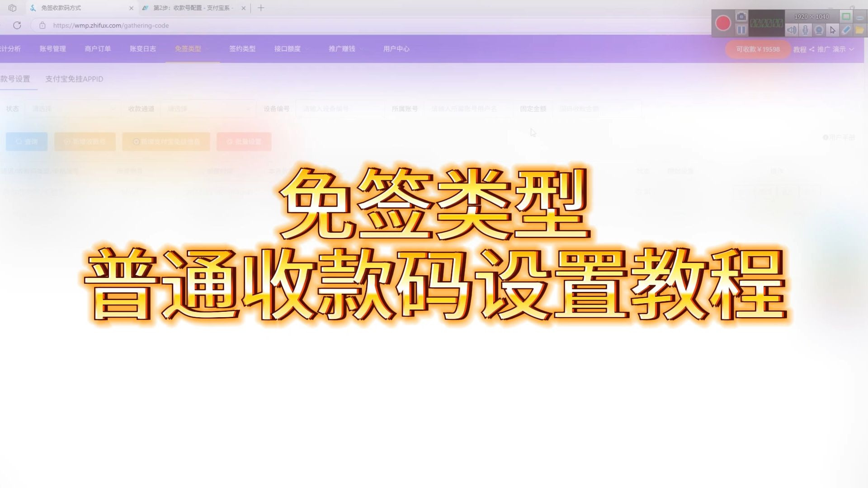The image size is (868, 488).
Task: Click the 可收款￥19598 balance button
Action: tap(758, 49)
